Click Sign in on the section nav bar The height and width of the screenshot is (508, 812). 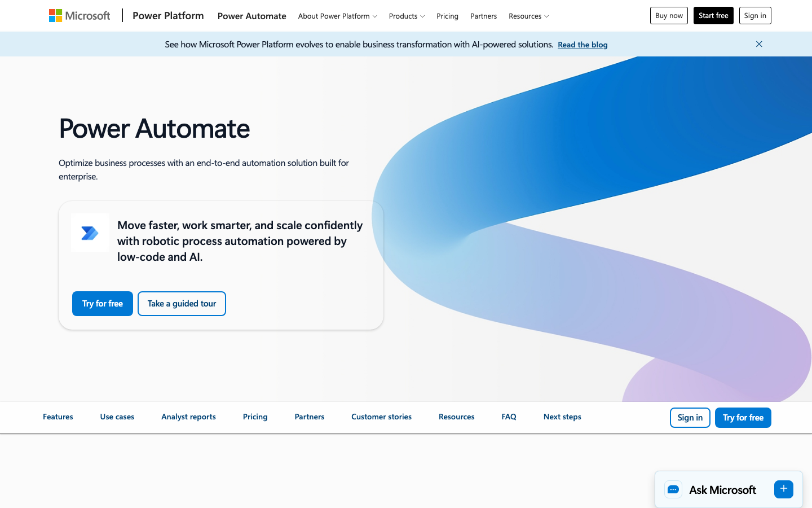coord(690,418)
